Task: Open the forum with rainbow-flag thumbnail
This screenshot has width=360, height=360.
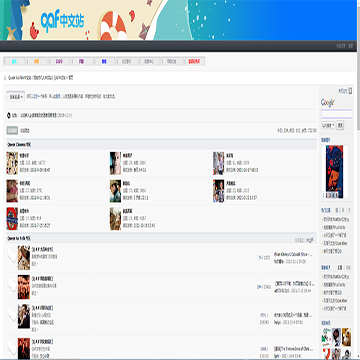Action: (x=219, y=191)
